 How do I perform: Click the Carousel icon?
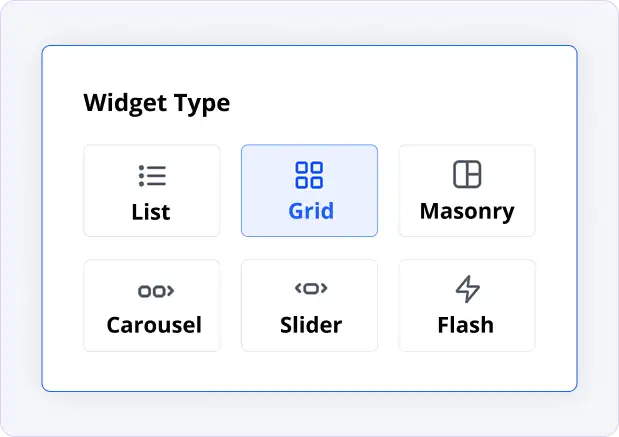[x=155, y=291]
